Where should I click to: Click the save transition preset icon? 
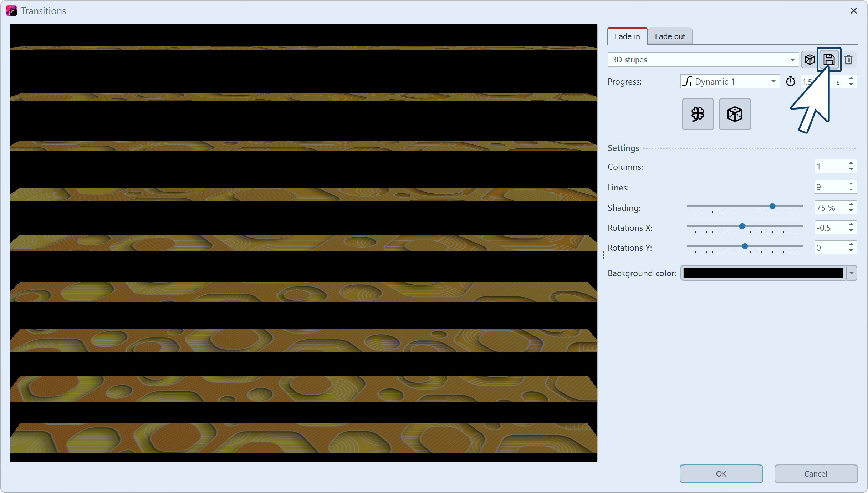tap(828, 60)
